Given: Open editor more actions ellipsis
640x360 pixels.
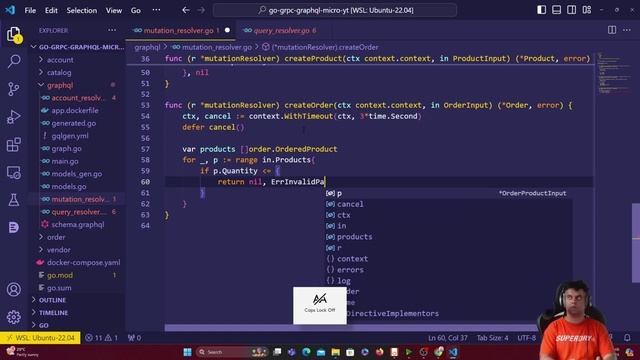Looking at the screenshot, I should point(627,30).
